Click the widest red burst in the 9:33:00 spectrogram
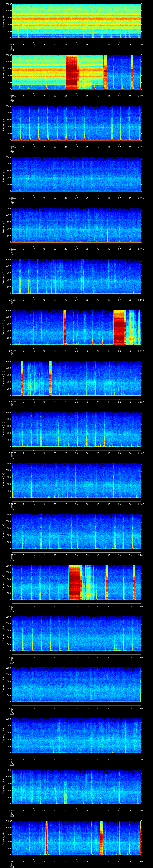The width and height of the screenshot is (153, 868). pos(75,583)
